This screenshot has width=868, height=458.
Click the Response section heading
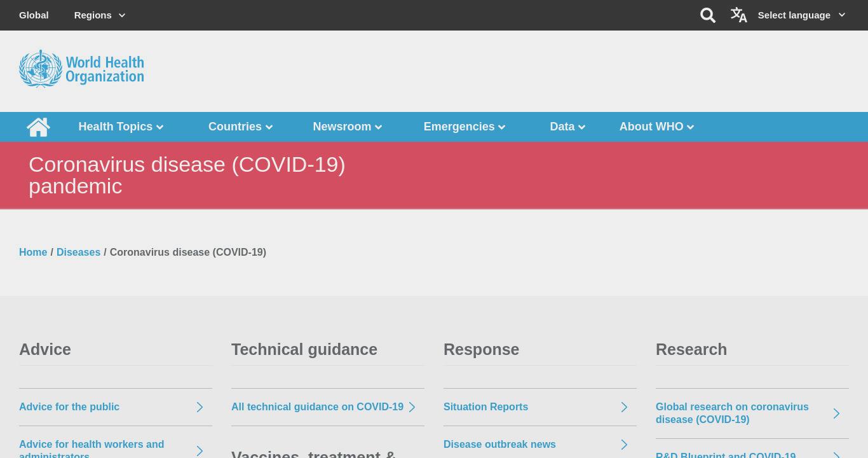[481, 350]
